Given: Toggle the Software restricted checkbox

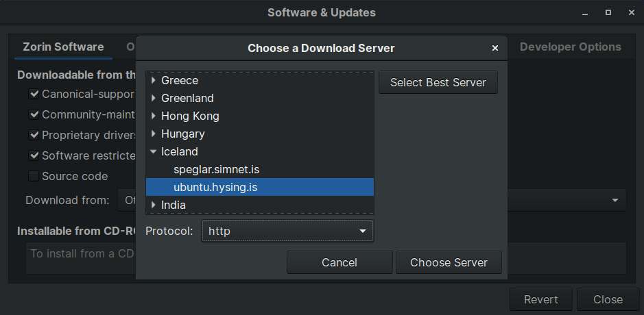Looking at the screenshot, I should pyautogui.click(x=34, y=155).
